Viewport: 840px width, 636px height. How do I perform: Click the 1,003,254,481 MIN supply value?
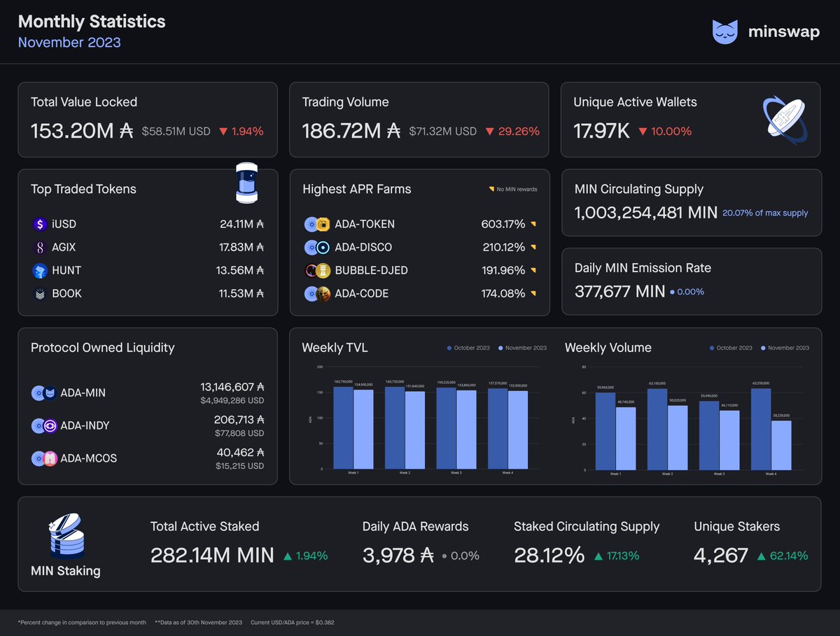click(645, 213)
